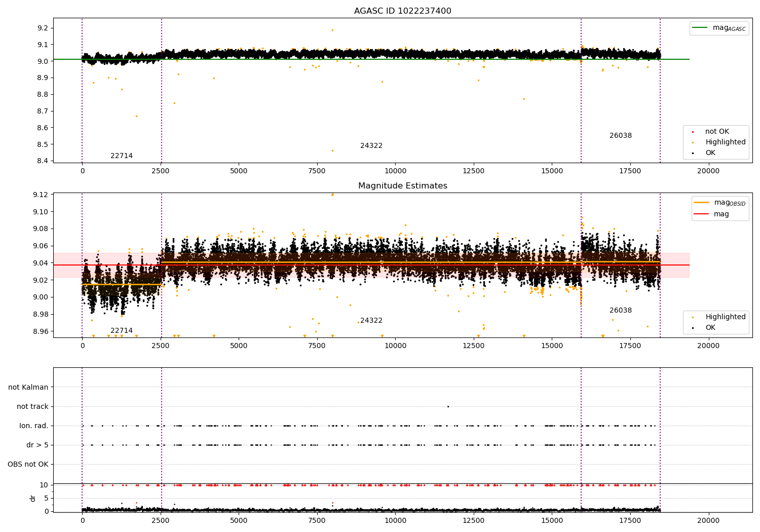Click the 22714 observation label in top plot
Screen dimensions: 760x532
pyautogui.click(x=122, y=156)
